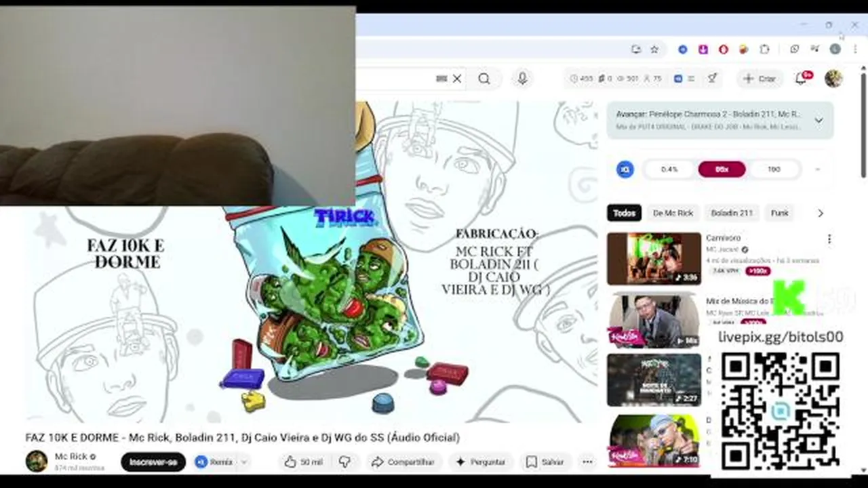Click the 100 vidIQ score pill

pyautogui.click(x=774, y=169)
